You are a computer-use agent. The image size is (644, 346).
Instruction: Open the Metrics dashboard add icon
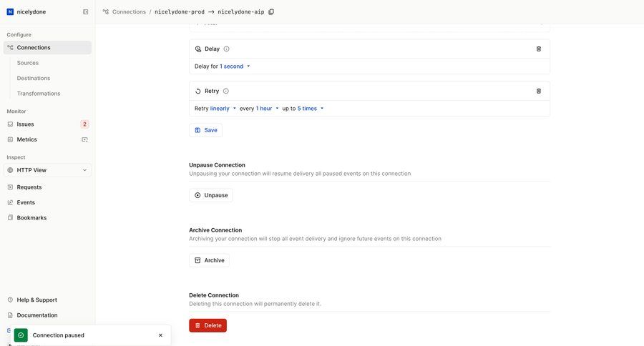coord(84,139)
